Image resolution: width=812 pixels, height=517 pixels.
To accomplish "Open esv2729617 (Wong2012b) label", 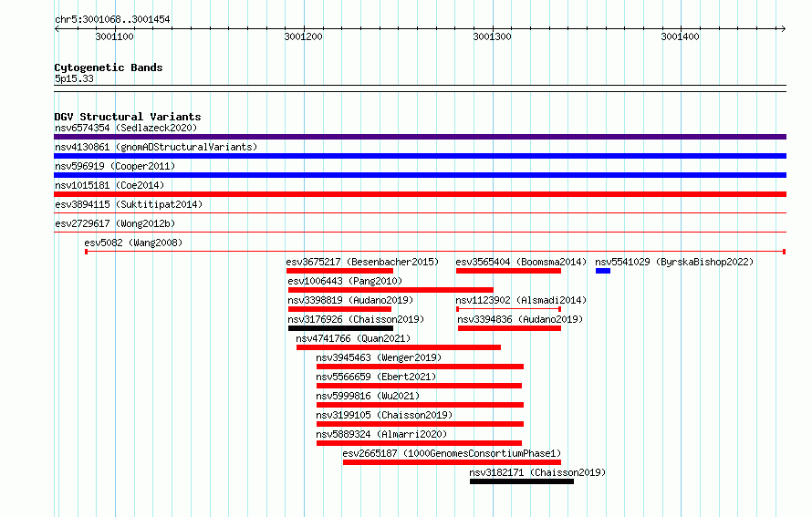I will 115,223.
